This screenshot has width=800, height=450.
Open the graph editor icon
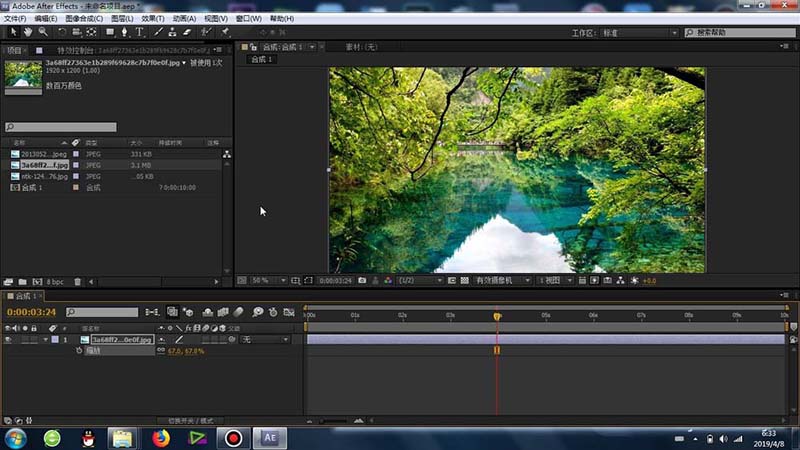point(289,312)
